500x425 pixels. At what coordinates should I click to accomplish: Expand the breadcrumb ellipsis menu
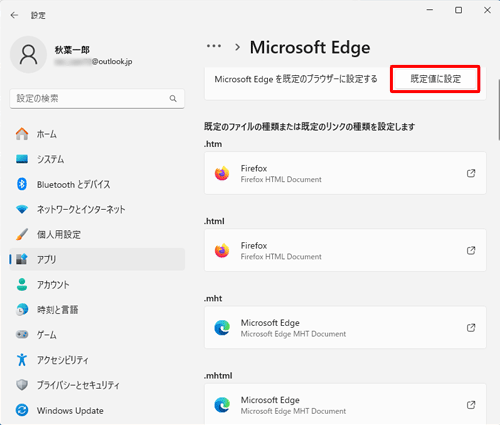214,46
